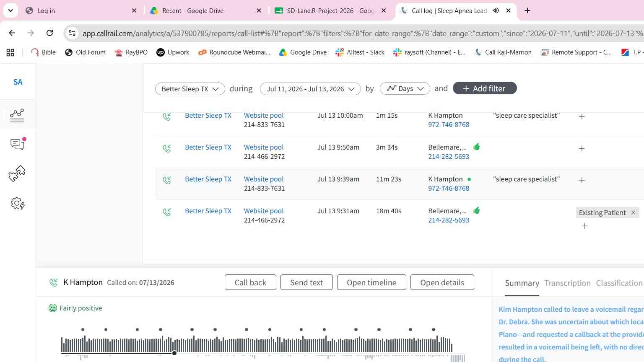Switch to the Transcription tab
This screenshot has width=644, height=362.
tap(567, 283)
